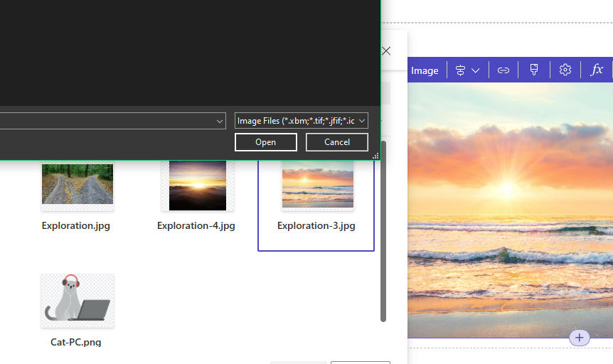Screen dimensions: 613x364
Task: Choose the Cat-PC.png image
Action: [77, 300]
